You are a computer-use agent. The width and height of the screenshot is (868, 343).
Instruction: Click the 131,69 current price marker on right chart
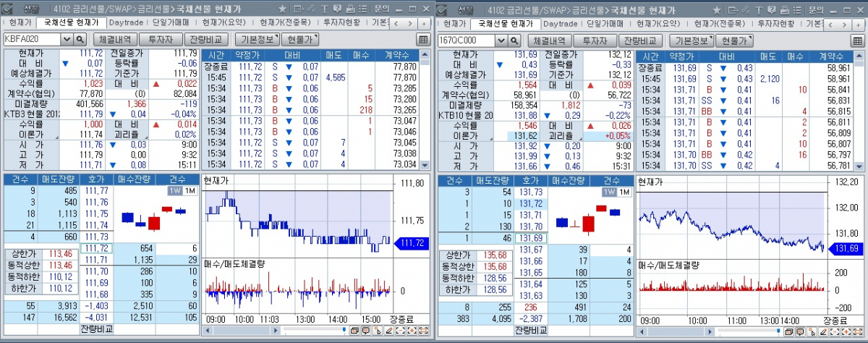point(846,249)
